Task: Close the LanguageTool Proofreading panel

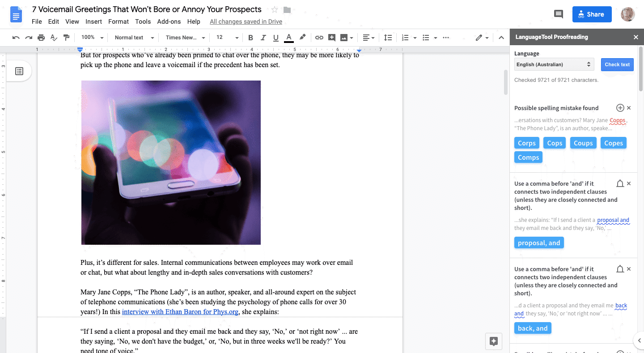Action: [636, 37]
